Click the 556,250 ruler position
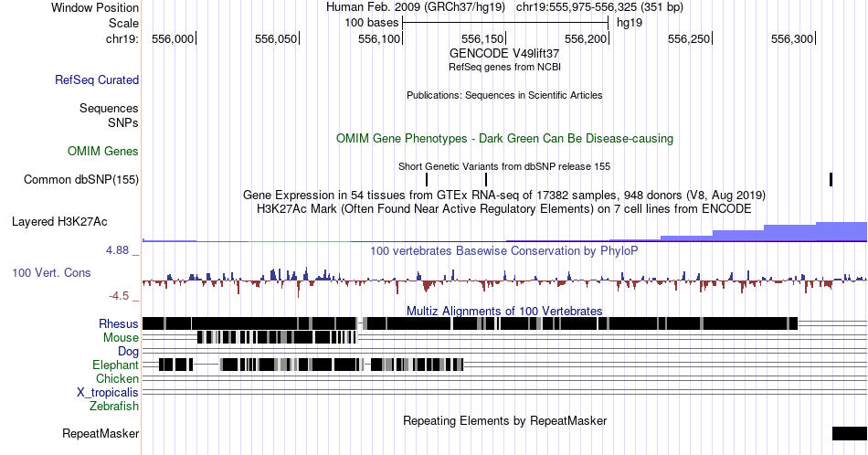868x455 pixels. 689,38
